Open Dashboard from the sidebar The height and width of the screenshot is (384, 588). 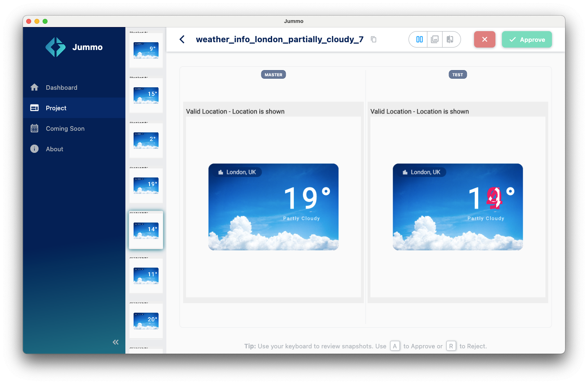[x=61, y=88]
